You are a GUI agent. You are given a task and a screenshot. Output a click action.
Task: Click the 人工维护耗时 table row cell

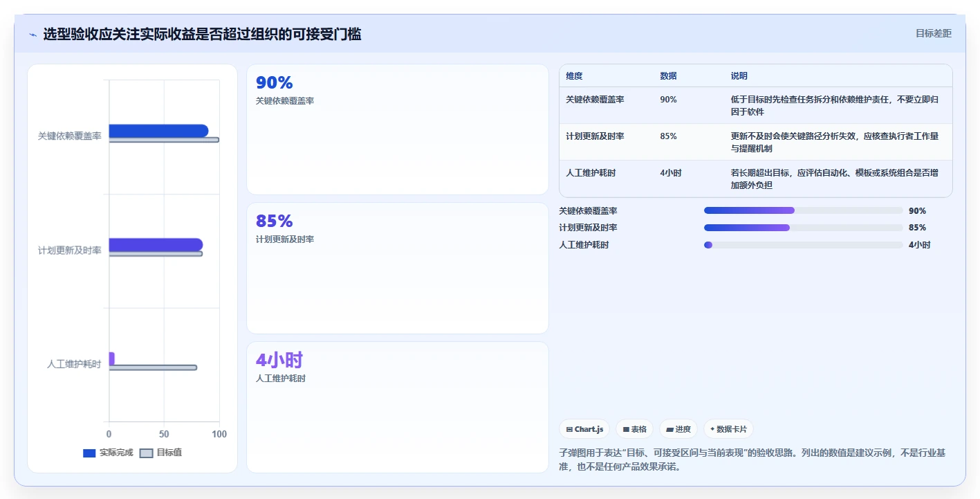click(591, 173)
